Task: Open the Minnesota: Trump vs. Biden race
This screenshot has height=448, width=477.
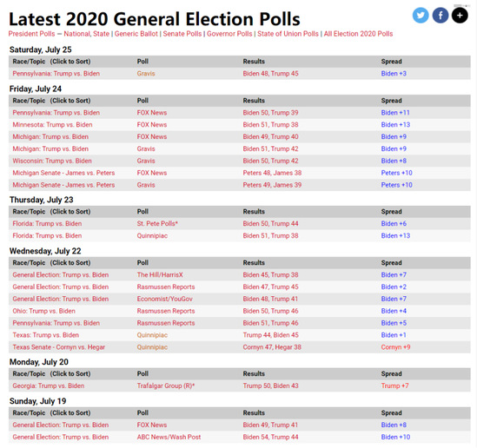Action: pos(52,125)
